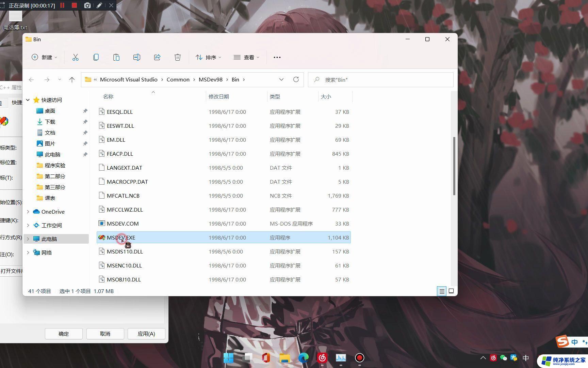Open 桌面 in Quick access

[x=50, y=111]
